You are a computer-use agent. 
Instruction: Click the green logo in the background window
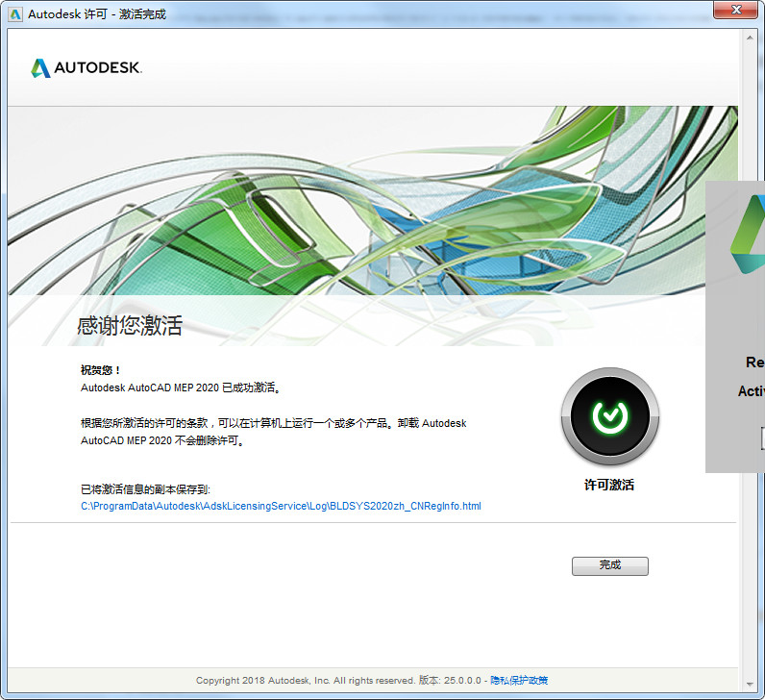coord(748,235)
